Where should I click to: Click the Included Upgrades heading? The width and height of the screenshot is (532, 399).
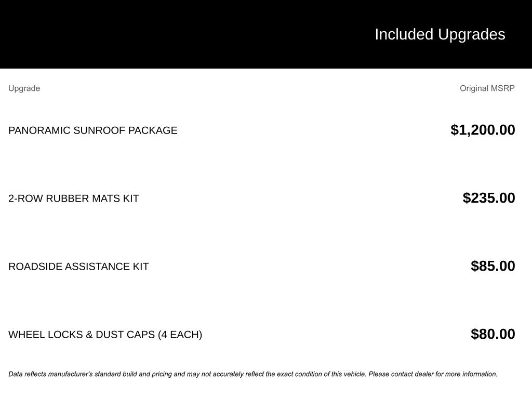[440, 34]
